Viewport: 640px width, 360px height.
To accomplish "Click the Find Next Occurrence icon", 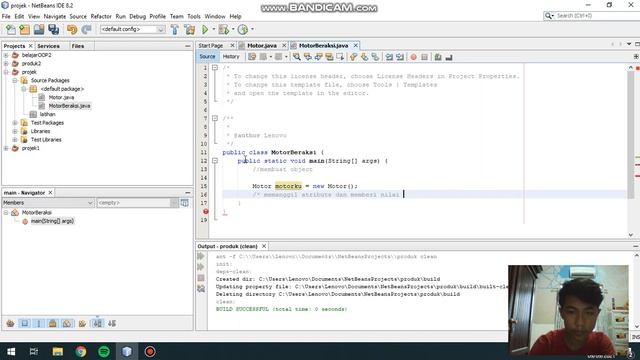I will pos(318,57).
